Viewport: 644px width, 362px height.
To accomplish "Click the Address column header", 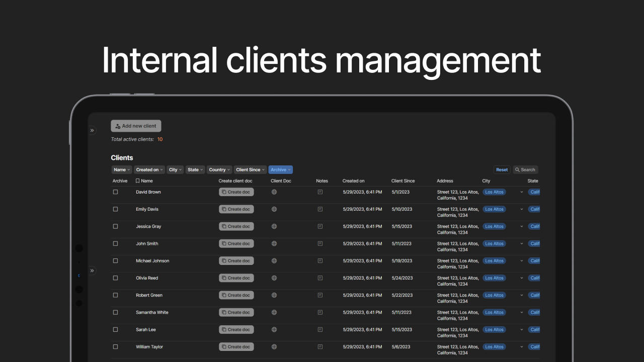I will click(x=445, y=181).
